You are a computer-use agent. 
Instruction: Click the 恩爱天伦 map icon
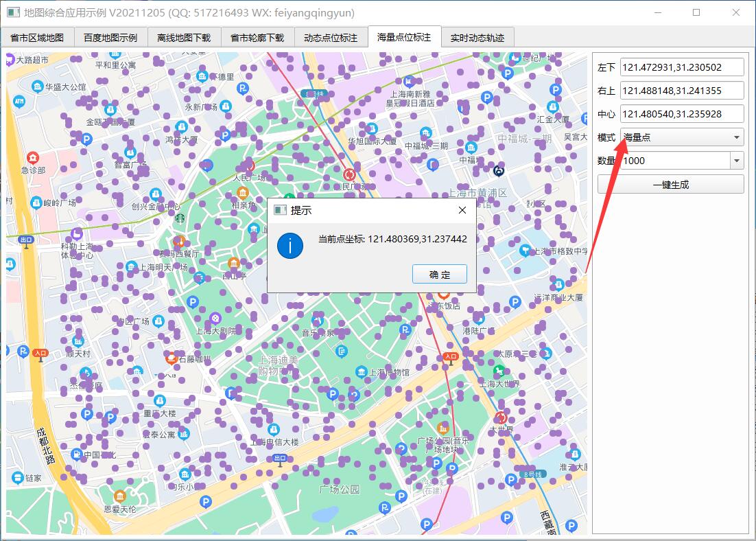[x=120, y=496]
